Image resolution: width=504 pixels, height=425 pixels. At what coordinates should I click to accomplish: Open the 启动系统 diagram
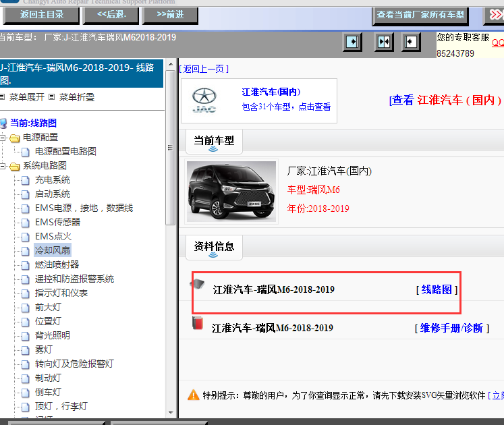(x=53, y=194)
